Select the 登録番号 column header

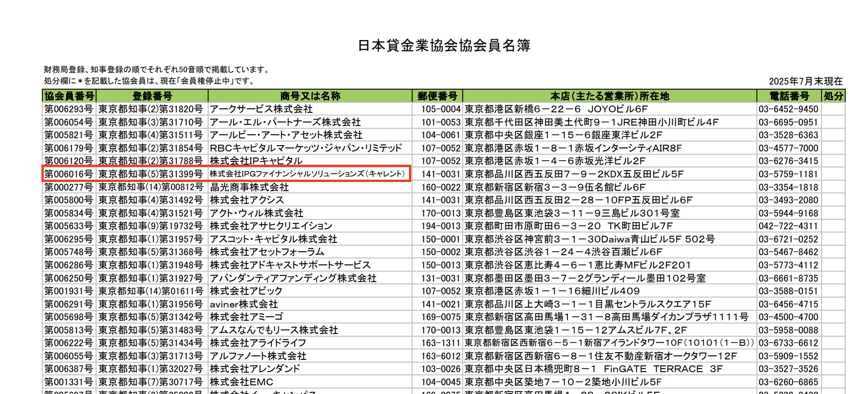tap(152, 96)
